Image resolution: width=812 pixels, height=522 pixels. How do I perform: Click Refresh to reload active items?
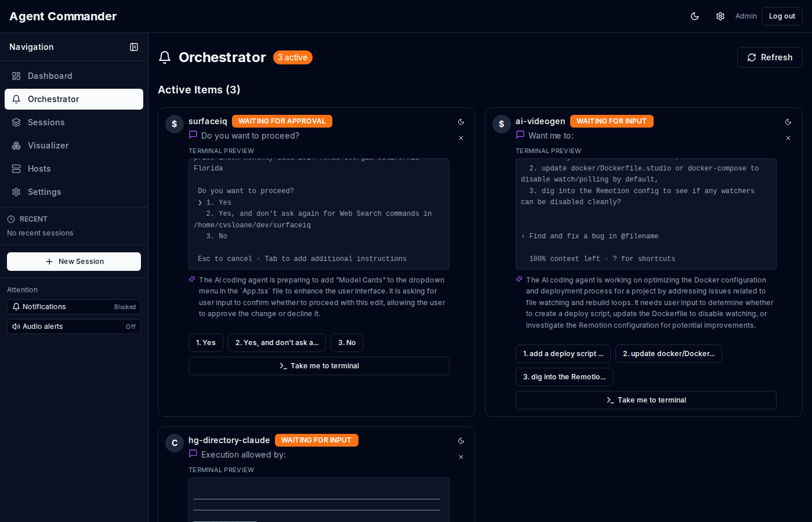(770, 57)
